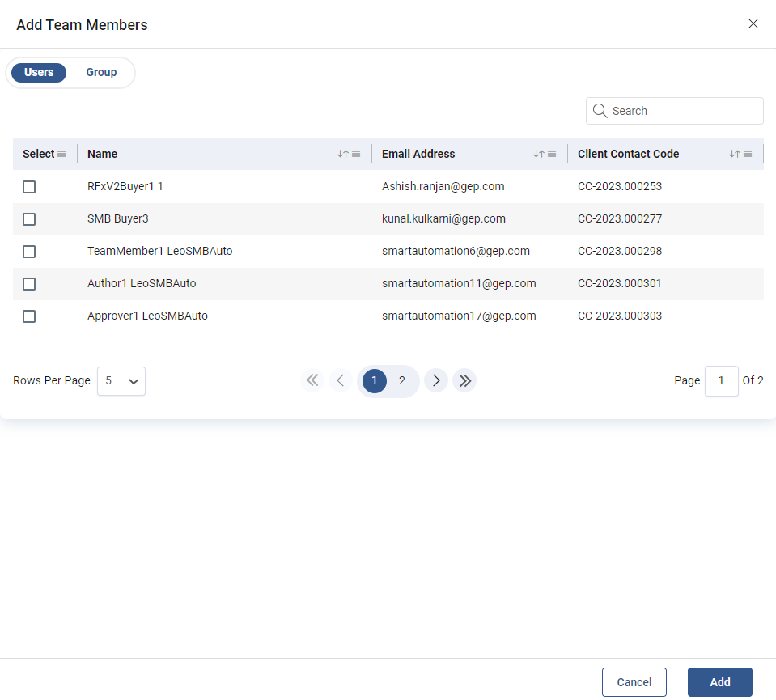Image resolution: width=776 pixels, height=700 pixels.
Task: Open the Select column menu icon
Action: pyautogui.click(x=61, y=154)
